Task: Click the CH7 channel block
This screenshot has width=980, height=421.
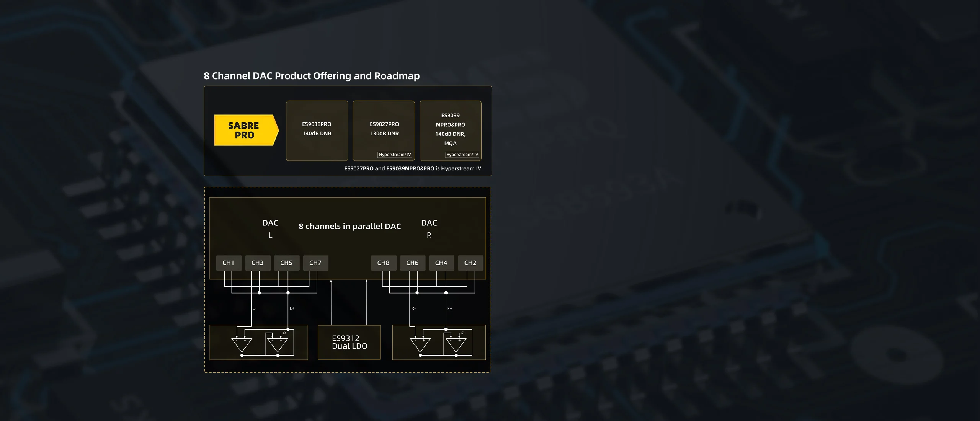Action: point(315,263)
